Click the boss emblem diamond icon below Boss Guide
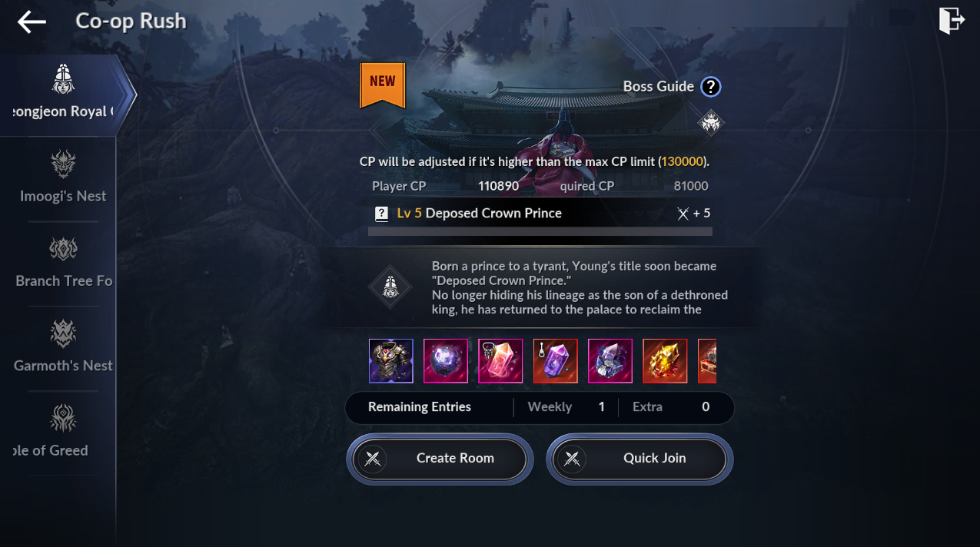This screenshot has height=547, width=980. point(711,122)
